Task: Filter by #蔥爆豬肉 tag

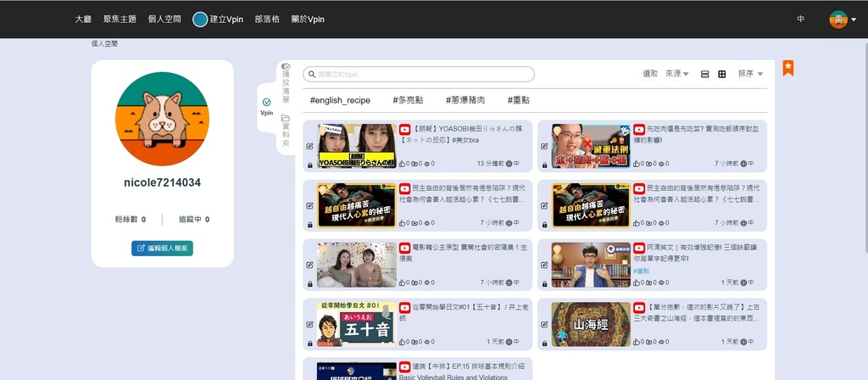Action: [x=465, y=100]
